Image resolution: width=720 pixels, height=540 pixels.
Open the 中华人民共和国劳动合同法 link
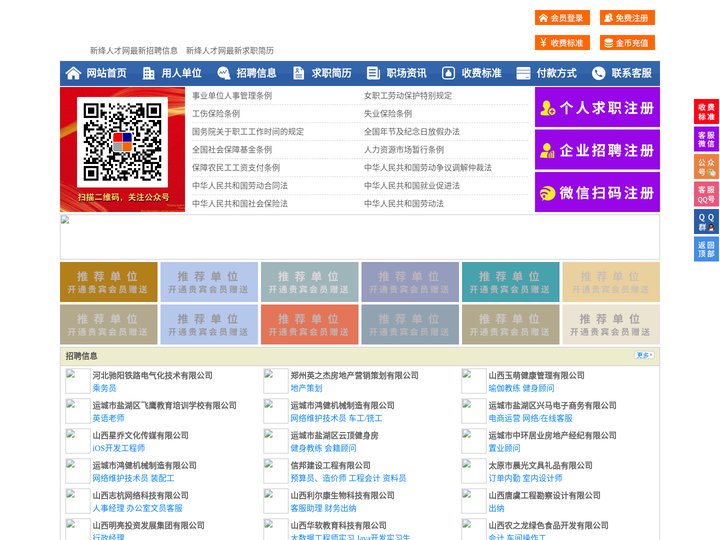pos(240,186)
